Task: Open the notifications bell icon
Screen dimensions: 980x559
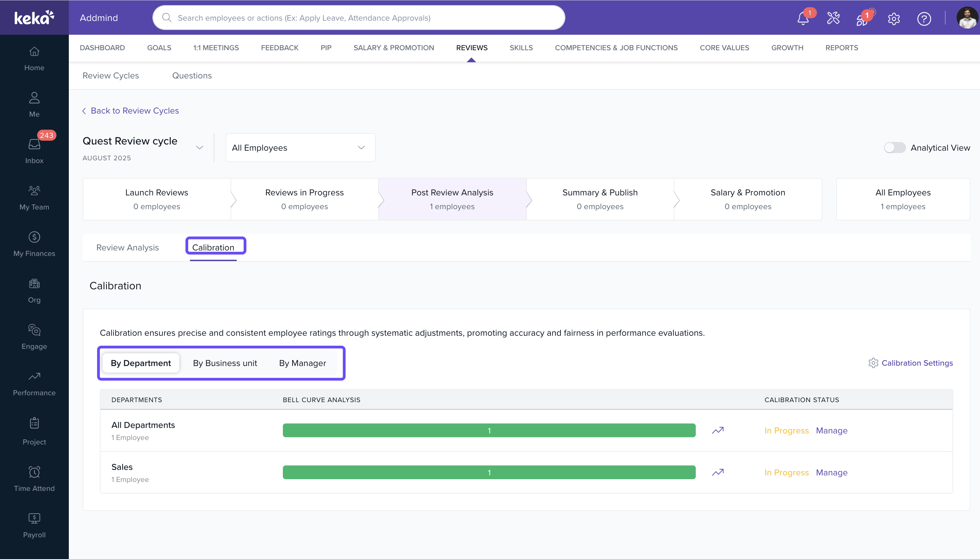Action: [802, 18]
